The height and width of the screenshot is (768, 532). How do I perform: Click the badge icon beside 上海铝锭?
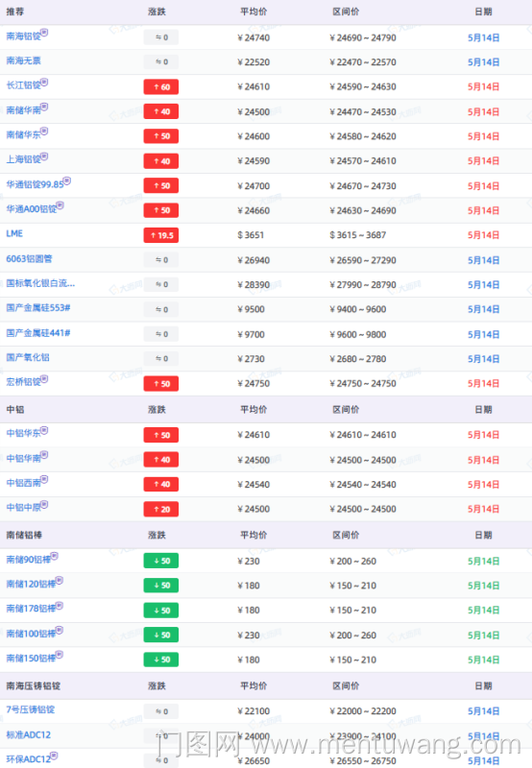(x=44, y=156)
